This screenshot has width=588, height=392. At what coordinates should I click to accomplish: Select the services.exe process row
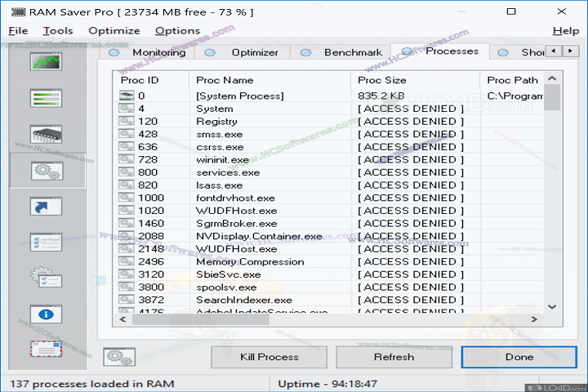click(328, 172)
